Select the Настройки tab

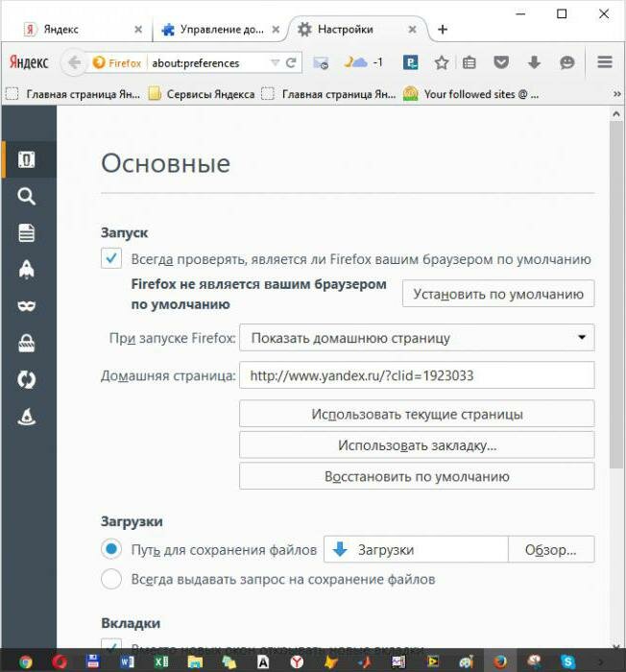click(x=357, y=29)
